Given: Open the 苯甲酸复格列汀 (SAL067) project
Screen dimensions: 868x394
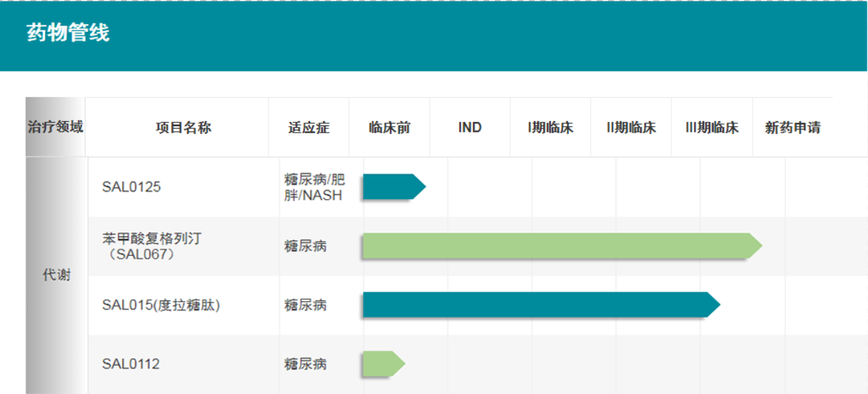Looking at the screenshot, I should point(152,246).
